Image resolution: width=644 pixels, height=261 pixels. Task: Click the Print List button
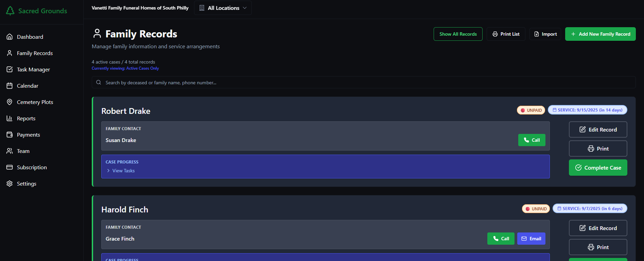click(x=506, y=34)
